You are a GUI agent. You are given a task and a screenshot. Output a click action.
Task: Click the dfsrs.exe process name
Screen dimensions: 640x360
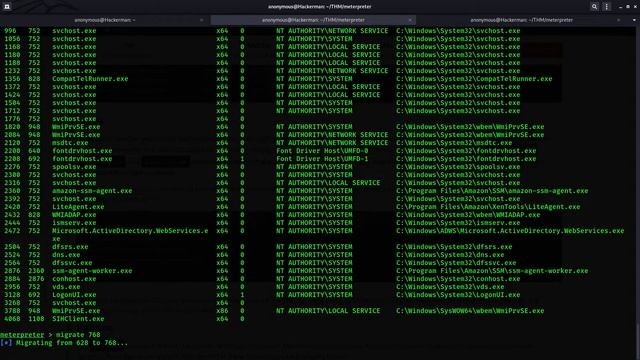point(70,247)
